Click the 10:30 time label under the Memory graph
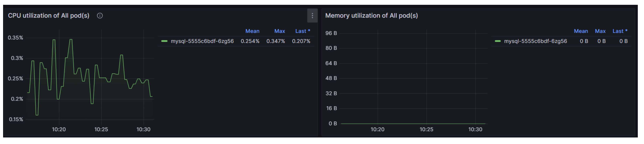Image resolution: width=644 pixels, height=144 pixels. 475,130
